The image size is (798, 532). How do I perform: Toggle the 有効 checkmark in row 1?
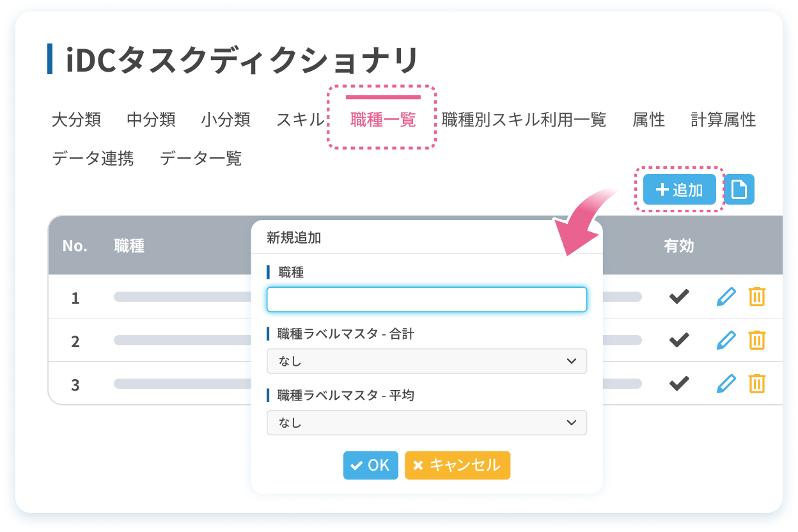point(678,297)
